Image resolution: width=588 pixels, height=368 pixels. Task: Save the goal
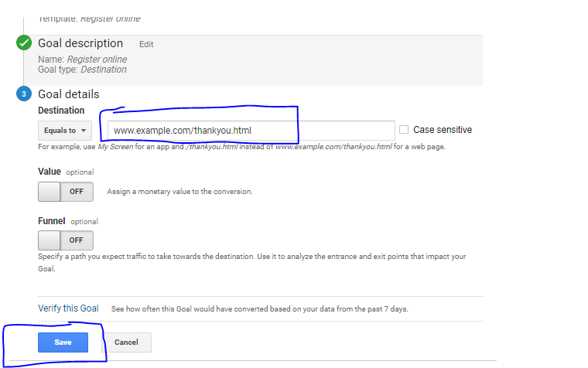(x=63, y=342)
